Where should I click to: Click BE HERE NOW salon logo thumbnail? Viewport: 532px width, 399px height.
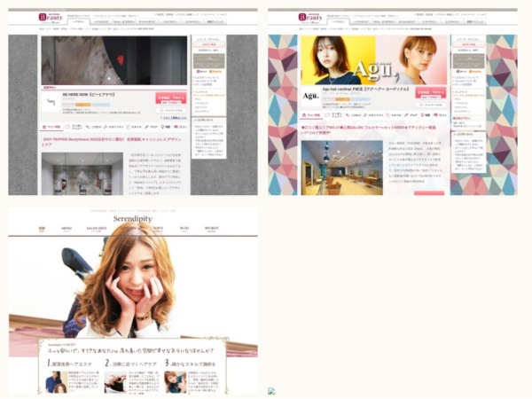click(x=51, y=101)
